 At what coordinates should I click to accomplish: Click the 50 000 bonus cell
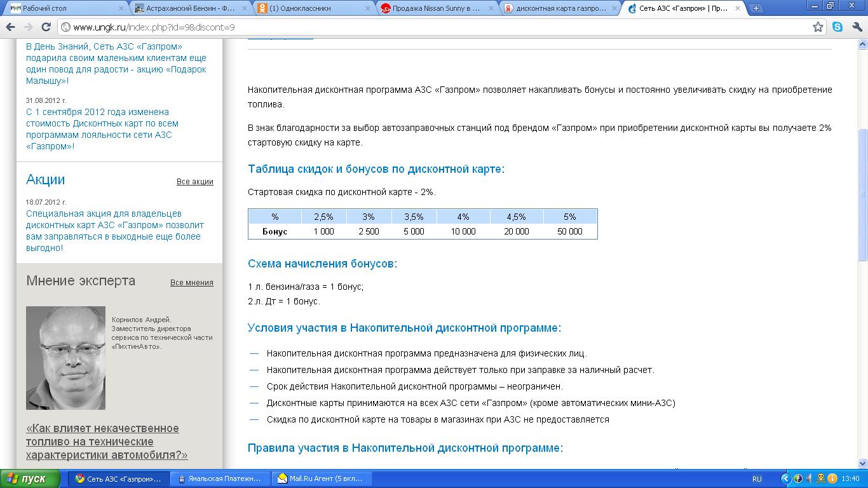[569, 231]
